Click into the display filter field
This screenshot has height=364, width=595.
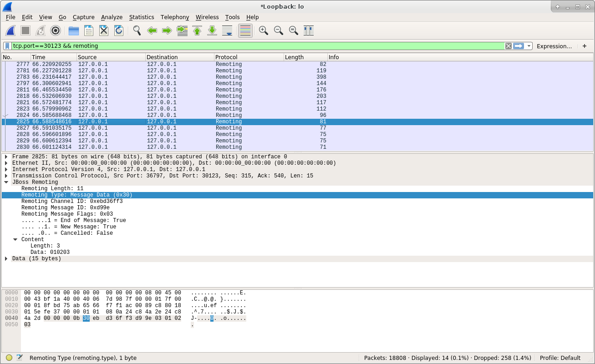tap(258, 46)
